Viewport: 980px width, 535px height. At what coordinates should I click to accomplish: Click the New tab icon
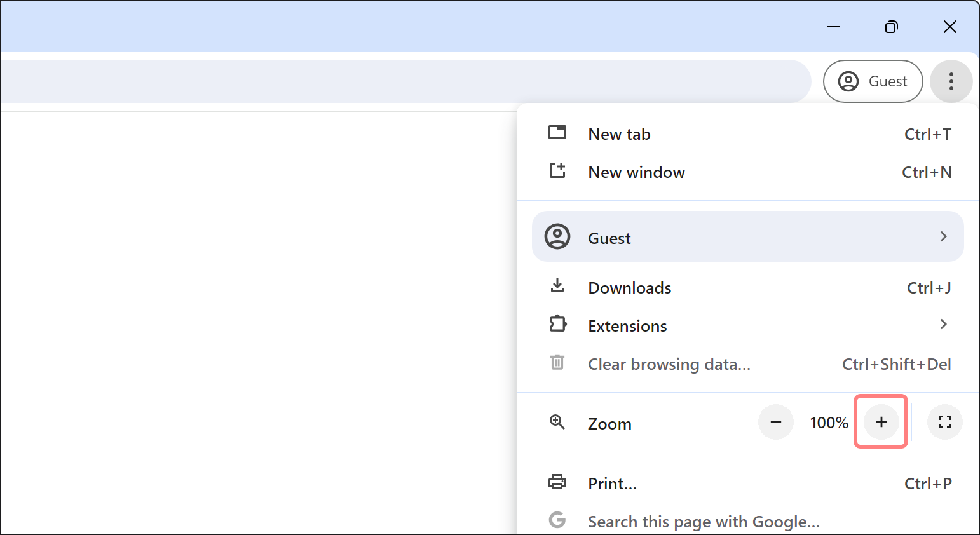point(557,133)
